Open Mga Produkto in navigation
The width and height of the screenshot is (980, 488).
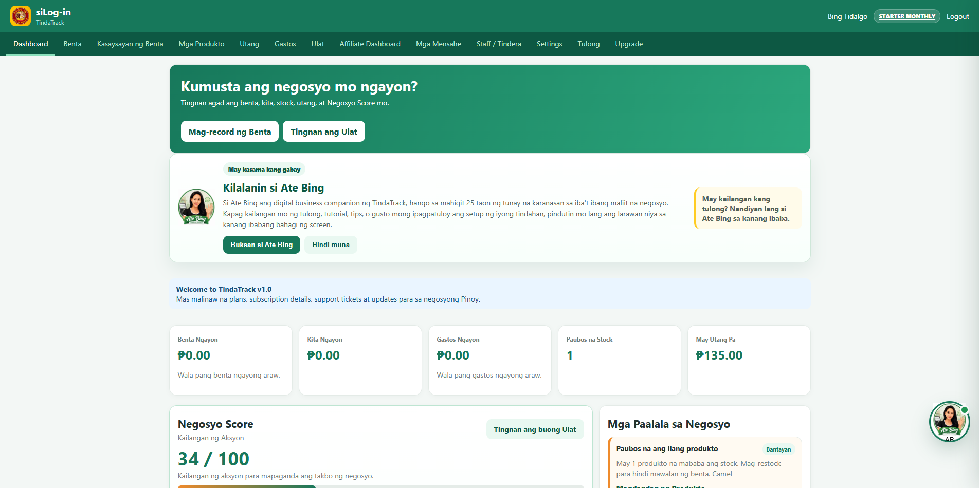coord(202,44)
